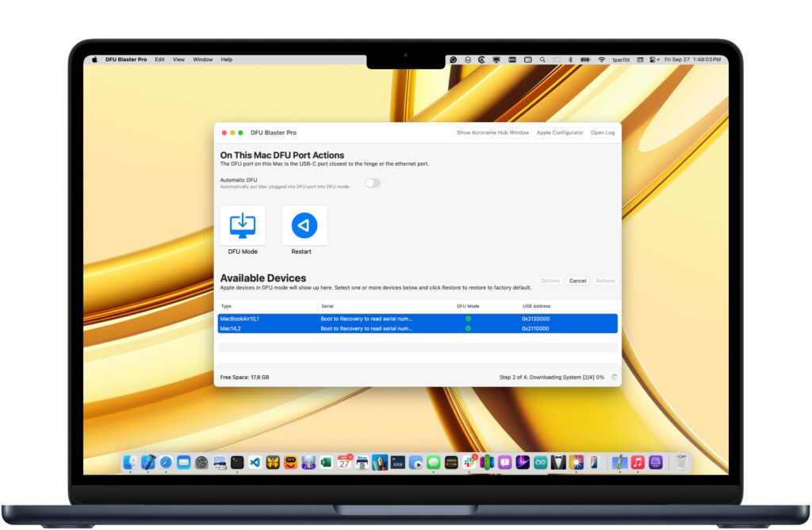Image resolution: width=812 pixels, height=530 pixels.
Task: Open the Window menu
Action: [x=202, y=60]
